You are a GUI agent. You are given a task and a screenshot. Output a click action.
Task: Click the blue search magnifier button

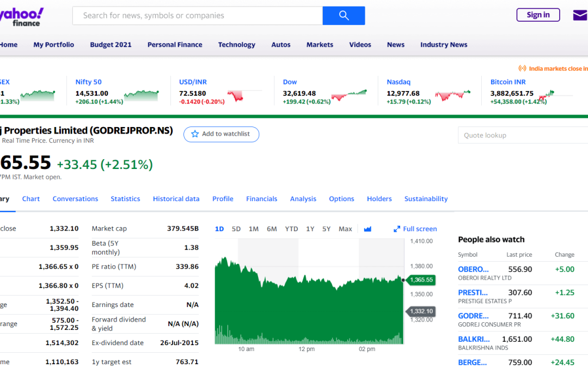[x=344, y=15]
